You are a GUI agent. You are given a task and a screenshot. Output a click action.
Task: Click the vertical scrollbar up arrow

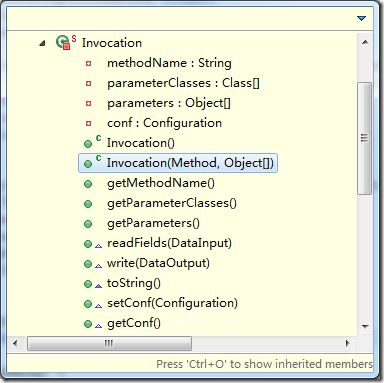coord(365,42)
